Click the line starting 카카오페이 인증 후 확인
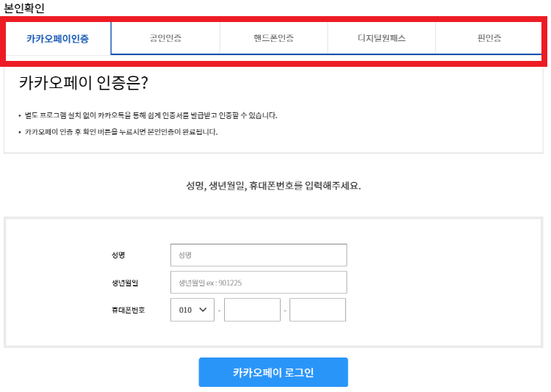Screen dimensions: 551x392 pos(121,132)
